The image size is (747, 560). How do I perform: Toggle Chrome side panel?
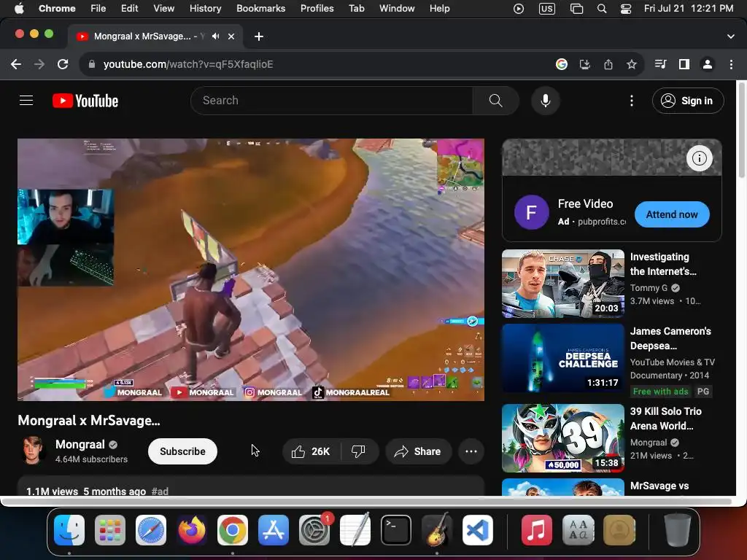coord(684,64)
